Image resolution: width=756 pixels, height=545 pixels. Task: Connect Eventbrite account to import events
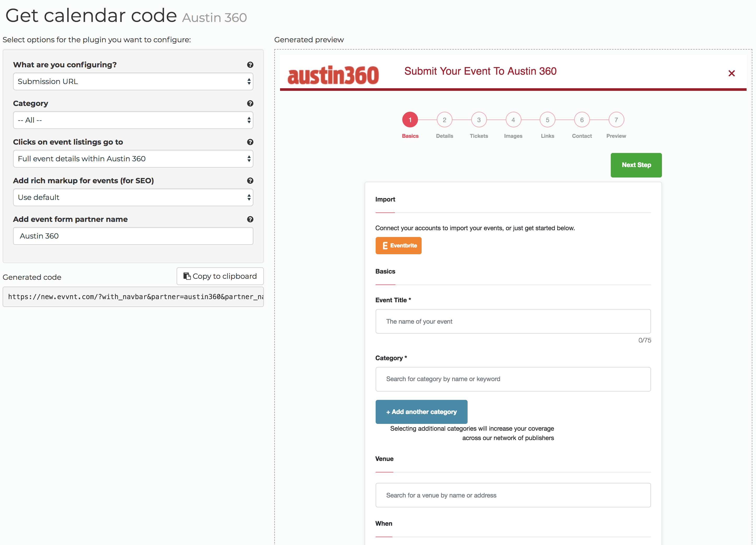[398, 246]
